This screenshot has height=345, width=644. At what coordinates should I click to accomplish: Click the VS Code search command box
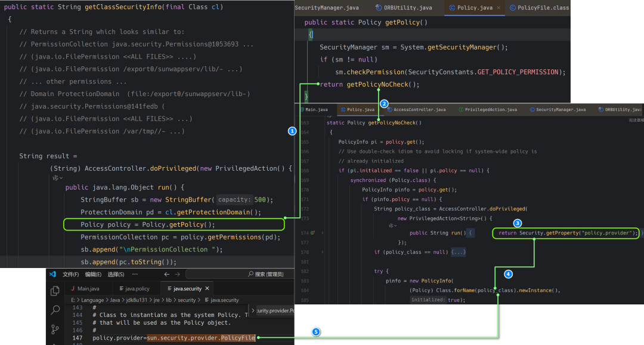(x=240, y=275)
